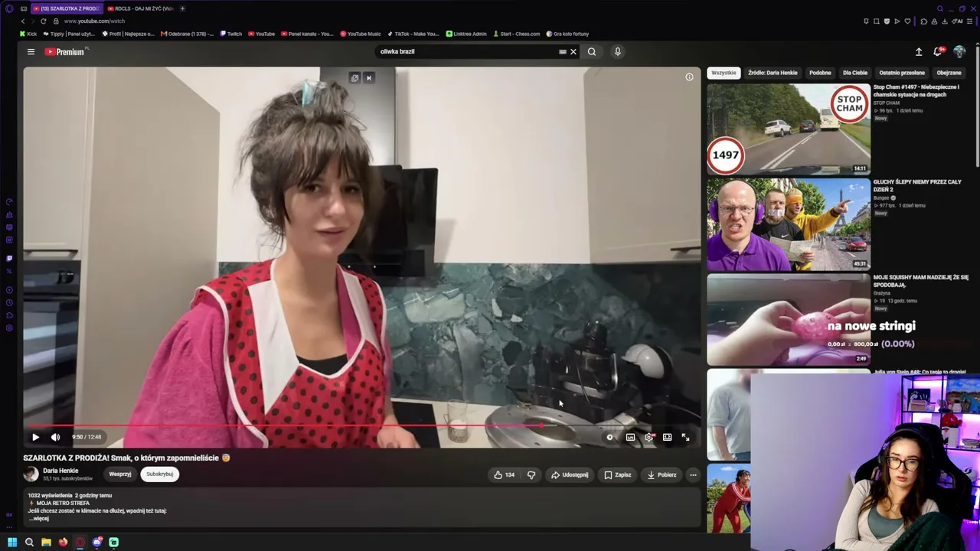Mute the video volume

click(55, 437)
